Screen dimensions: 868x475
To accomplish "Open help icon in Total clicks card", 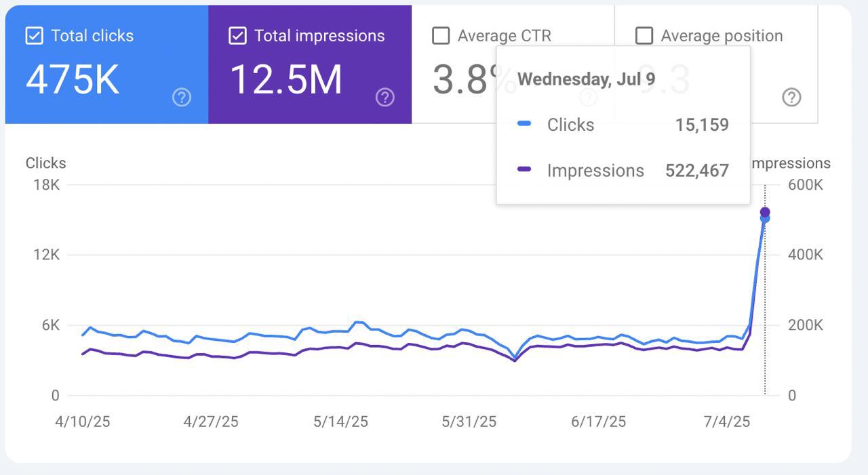I will tap(182, 98).
